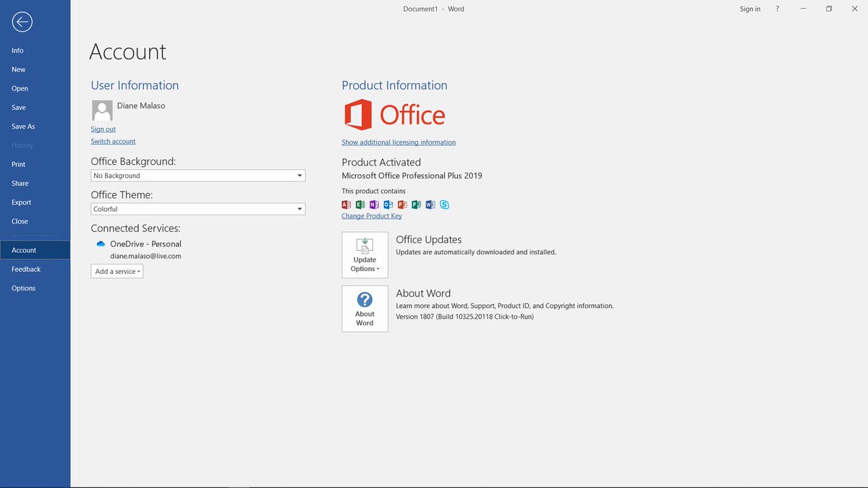The height and width of the screenshot is (488, 868).
Task: Click the Version 1807 build text
Action: coord(465,317)
